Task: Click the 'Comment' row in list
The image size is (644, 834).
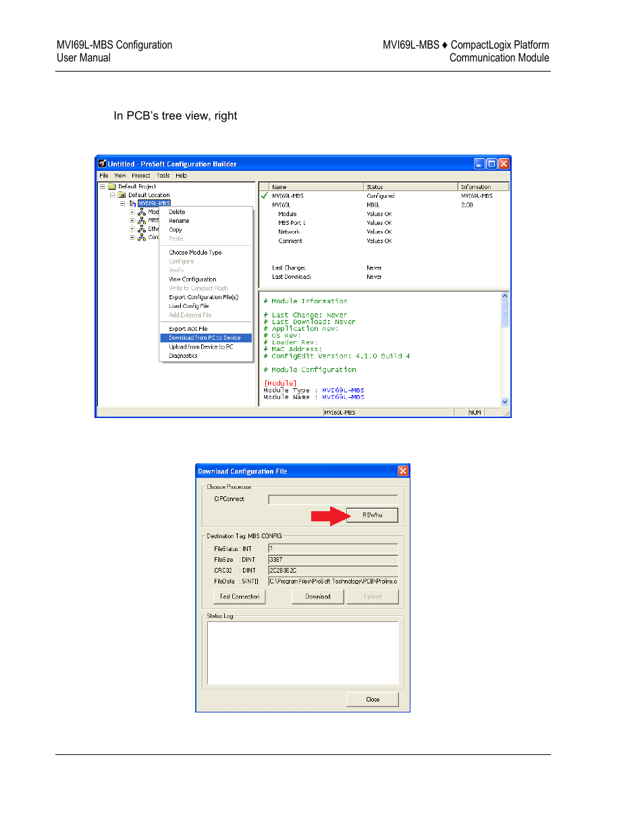Action: [290, 241]
